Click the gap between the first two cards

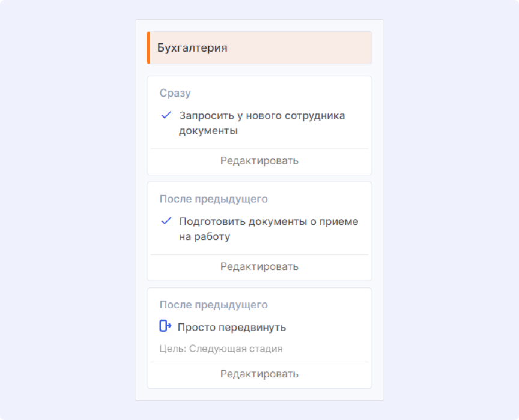259,179
